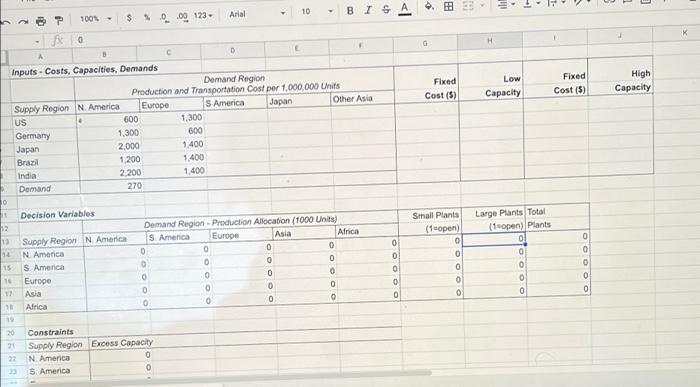This screenshot has width=700, height=387.
Task: Click the Print icon
Action: (x=41, y=21)
